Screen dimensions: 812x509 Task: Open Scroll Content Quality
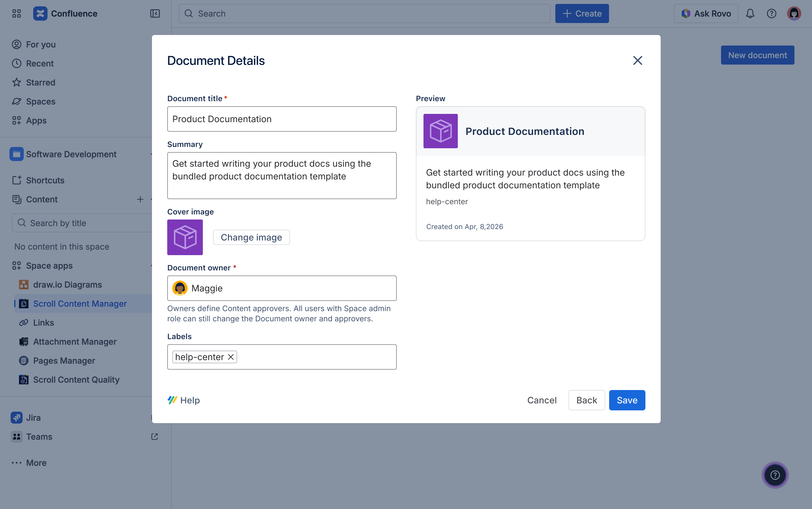[x=76, y=380]
